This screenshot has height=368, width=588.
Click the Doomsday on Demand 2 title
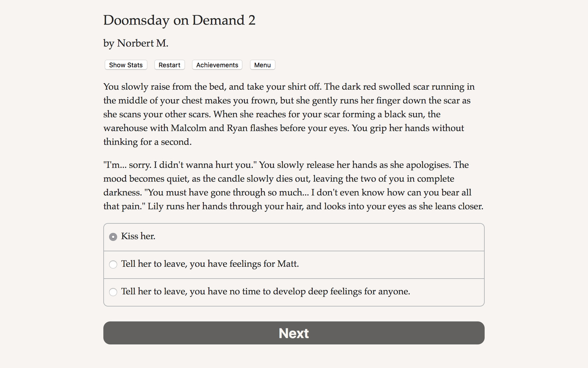click(179, 20)
